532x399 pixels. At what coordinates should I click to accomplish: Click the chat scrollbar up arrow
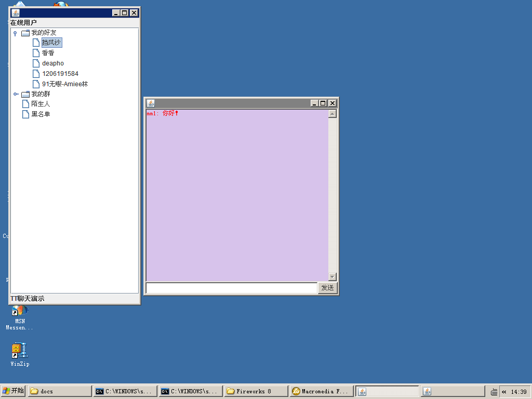point(332,114)
